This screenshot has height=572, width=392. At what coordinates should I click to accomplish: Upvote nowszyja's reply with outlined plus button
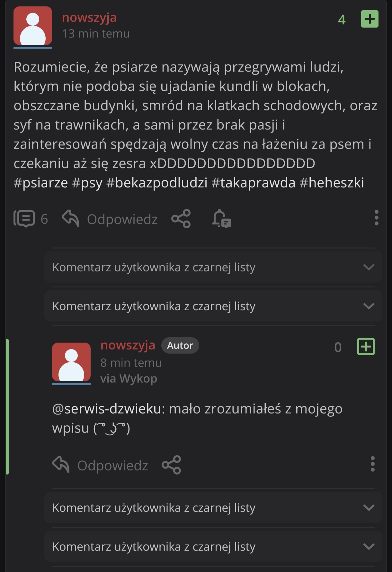[366, 347]
